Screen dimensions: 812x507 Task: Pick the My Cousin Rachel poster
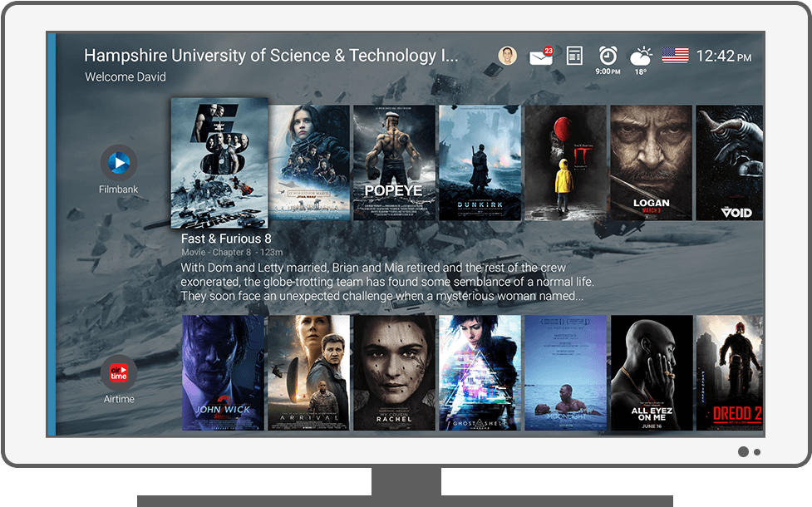click(x=394, y=373)
